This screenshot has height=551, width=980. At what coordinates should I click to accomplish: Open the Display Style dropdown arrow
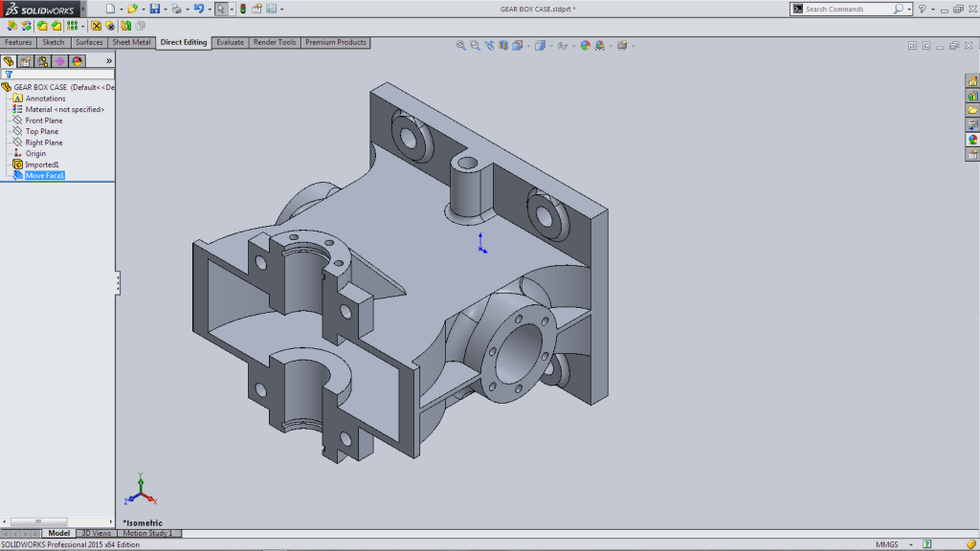[x=551, y=44]
